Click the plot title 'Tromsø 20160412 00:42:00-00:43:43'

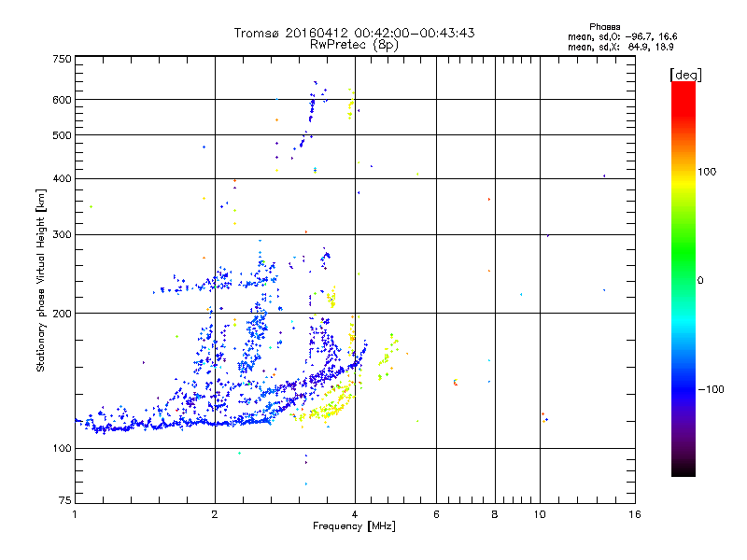(354, 33)
